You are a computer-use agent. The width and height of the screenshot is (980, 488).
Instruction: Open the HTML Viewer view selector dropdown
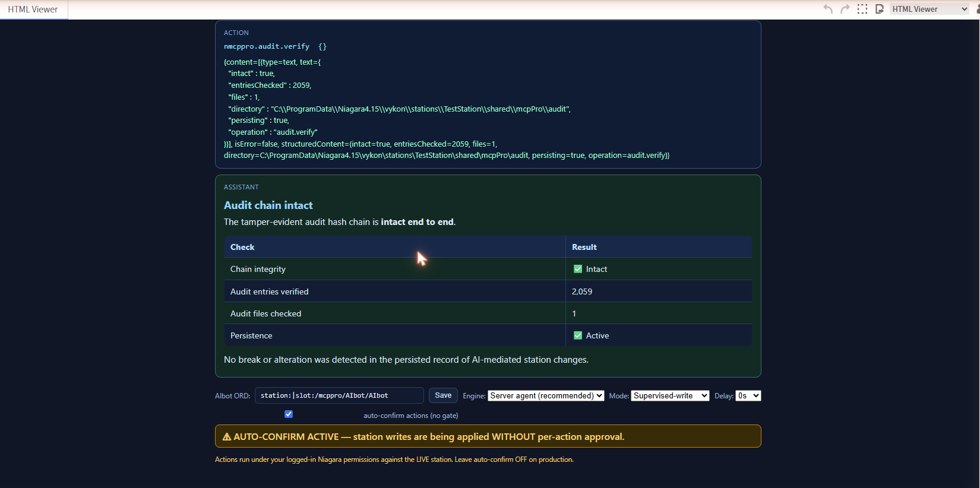pos(930,9)
